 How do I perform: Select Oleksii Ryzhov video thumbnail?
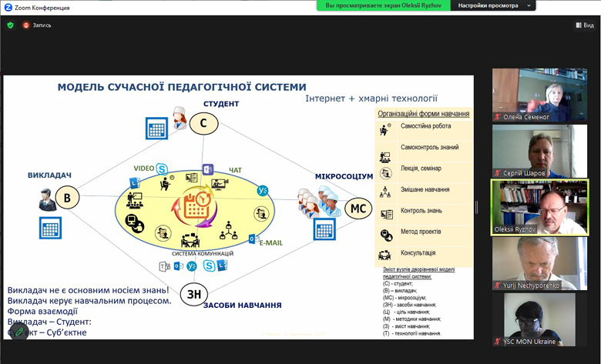tap(539, 207)
